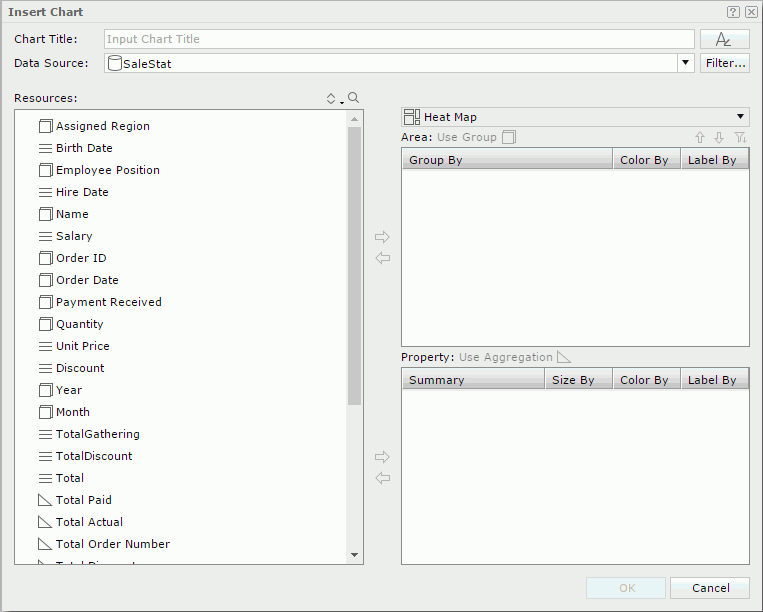Click the move up arrow above Area table
The width and height of the screenshot is (763, 612).
click(x=700, y=137)
